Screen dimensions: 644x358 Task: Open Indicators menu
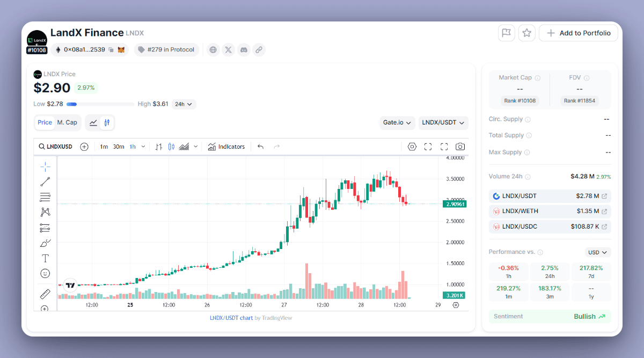(x=226, y=147)
